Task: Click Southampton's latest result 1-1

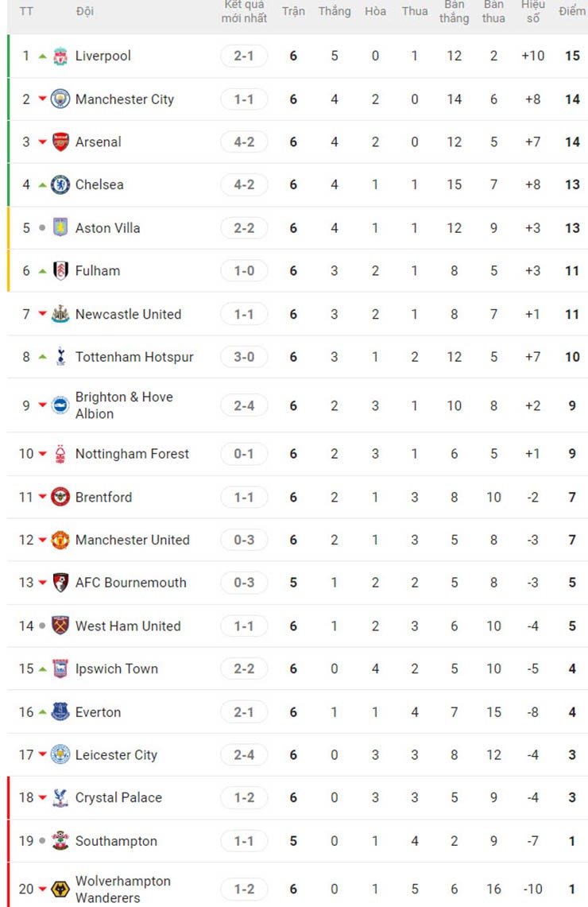Action: [244, 841]
